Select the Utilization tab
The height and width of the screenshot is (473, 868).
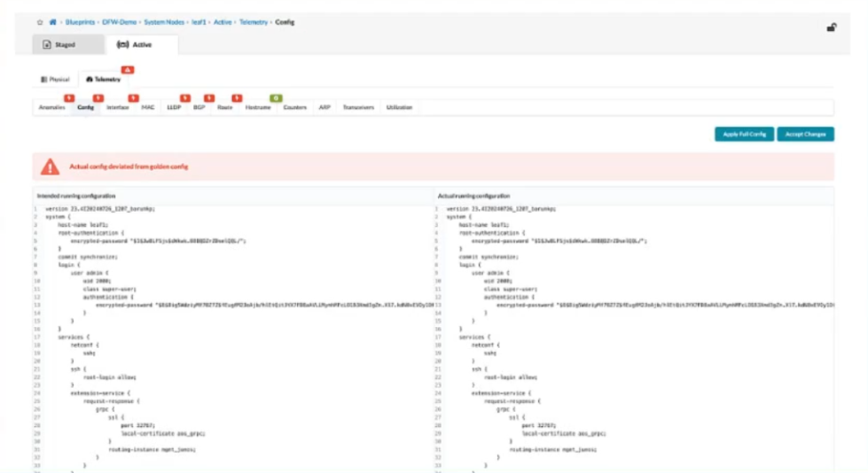[x=400, y=107]
